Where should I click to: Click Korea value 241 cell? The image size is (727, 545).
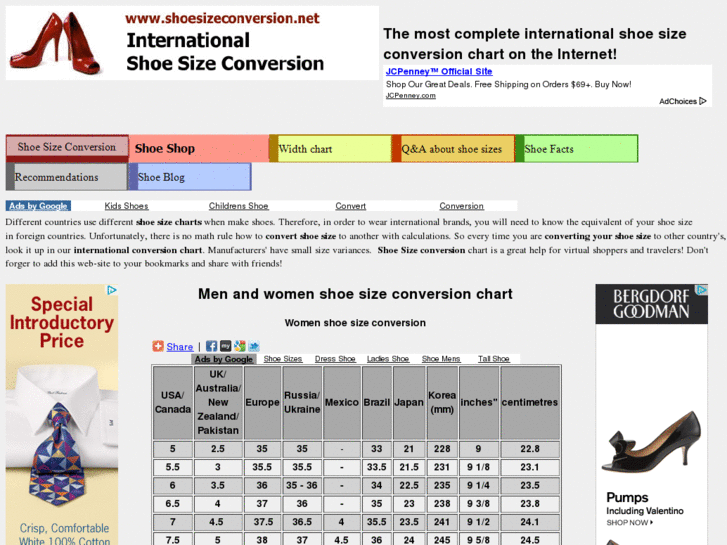442,522
